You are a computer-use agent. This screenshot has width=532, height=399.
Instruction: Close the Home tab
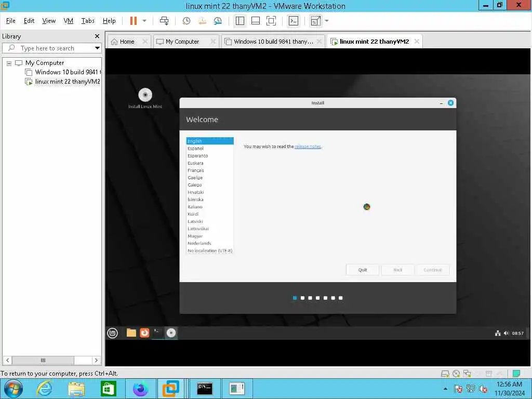[145, 42]
